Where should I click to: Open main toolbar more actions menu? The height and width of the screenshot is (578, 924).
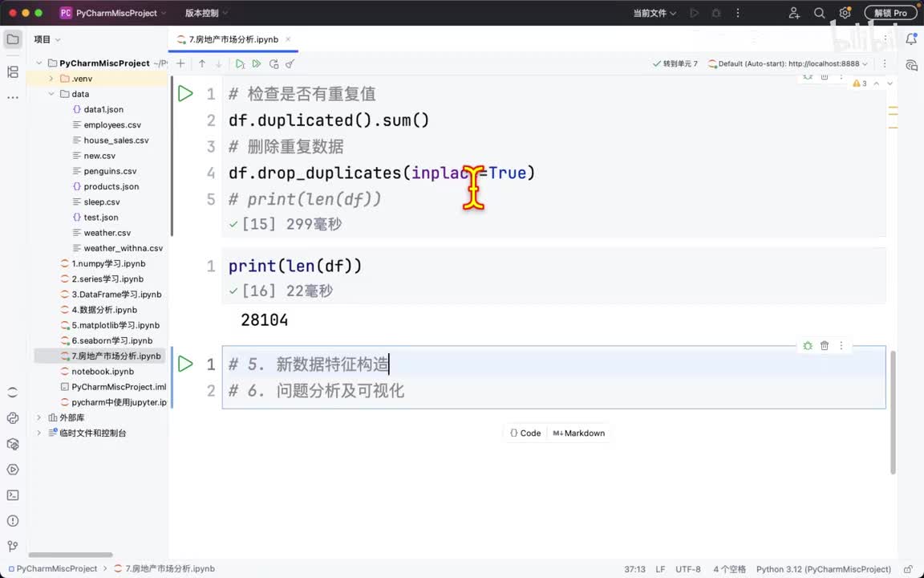click(738, 13)
